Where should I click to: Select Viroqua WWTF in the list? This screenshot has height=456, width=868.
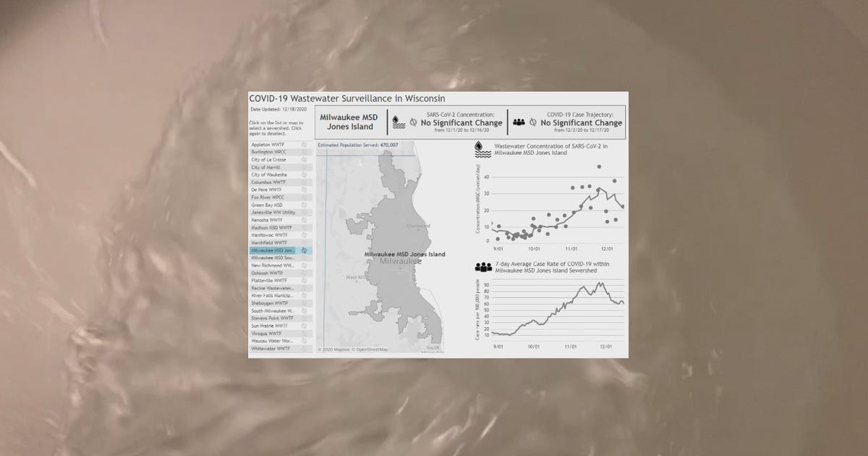[281, 333]
